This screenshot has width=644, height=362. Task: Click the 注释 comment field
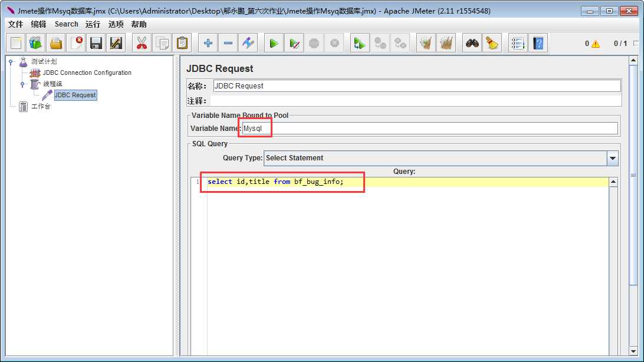pyautogui.click(x=416, y=101)
